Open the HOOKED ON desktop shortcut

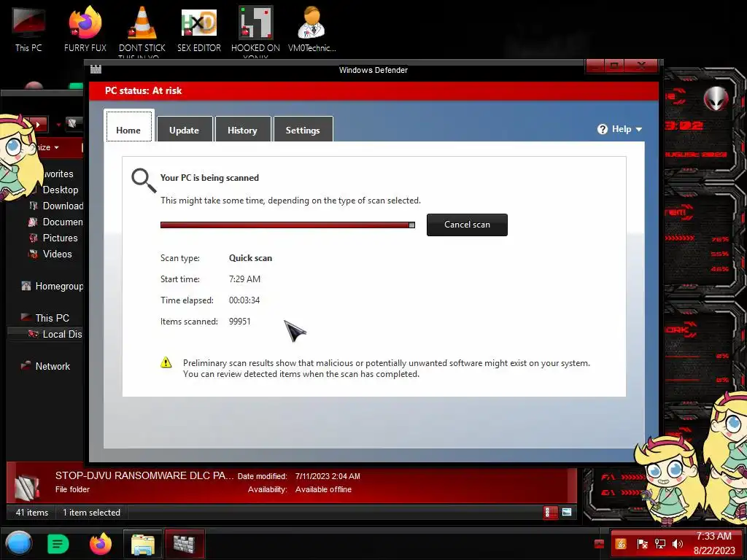256,31
